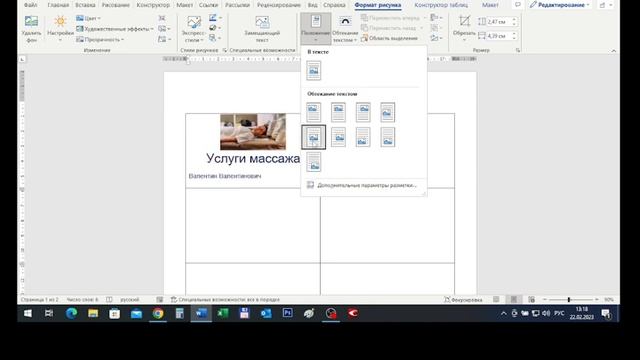Switch to the Рисование tab
Image resolution: width=640 pixels, height=360 pixels.
tap(116, 5)
